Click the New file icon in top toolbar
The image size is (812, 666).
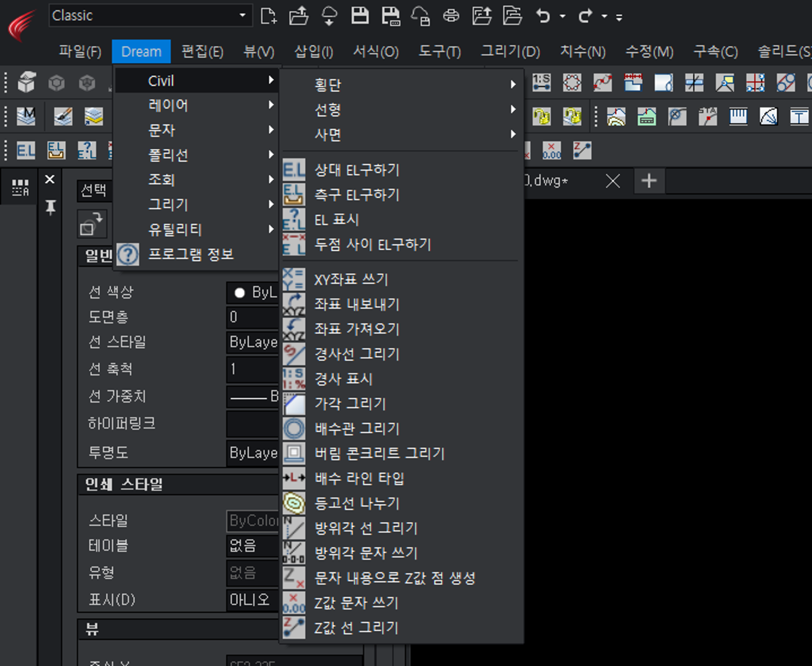click(x=269, y=16)
